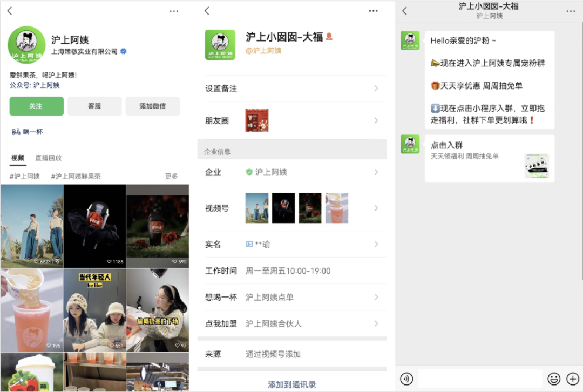
Task: Tap the sender avatar beside the 点击入群 card
Action: click(x=410, y=144)
